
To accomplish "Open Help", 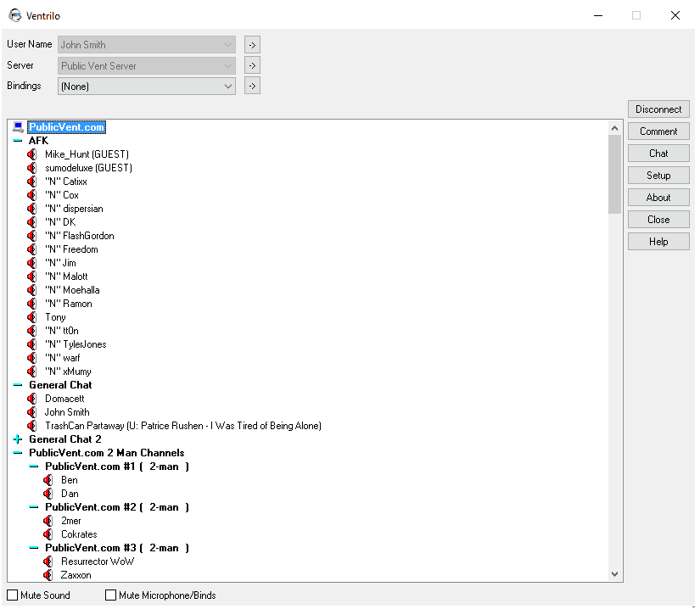I will 658,242.
